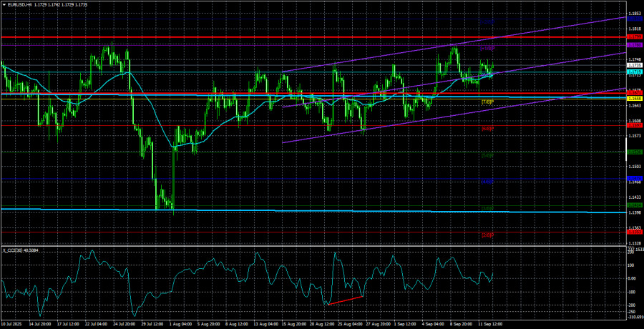Screen dimensions: 644x329
Task: Click the green 1.1536 price tag
Action: coord(633,152)
